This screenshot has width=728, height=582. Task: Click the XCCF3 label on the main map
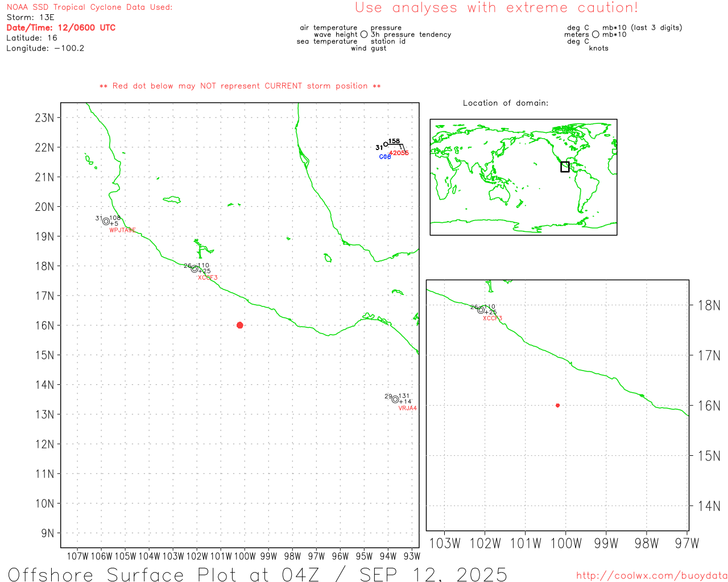tap(208, 278)
